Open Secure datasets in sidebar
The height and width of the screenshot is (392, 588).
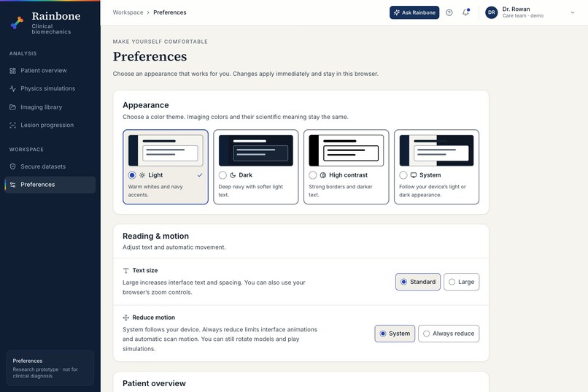point(50,166)
